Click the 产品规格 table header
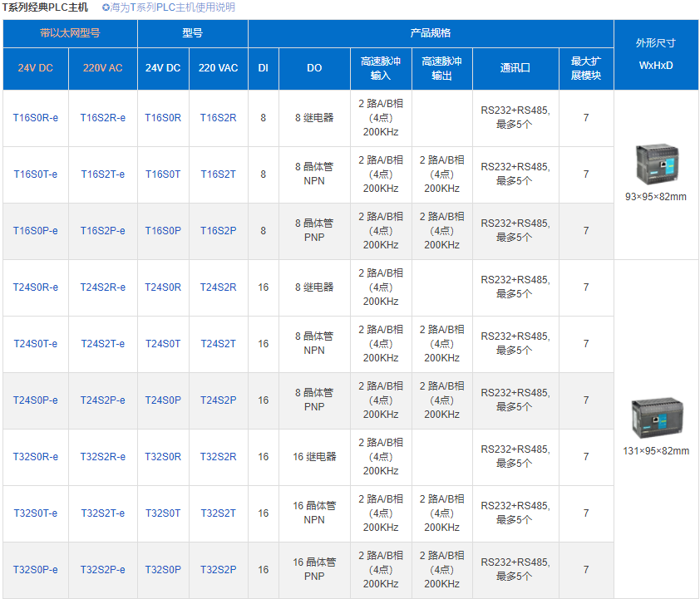The height and width of the screenshot is (599, 700). click(431, 34)
